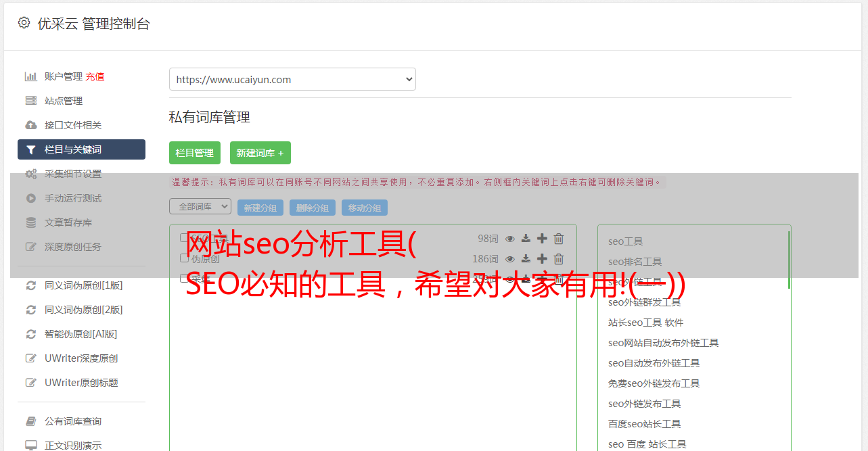Click the 移动分组 button
Viewport: 868px width, 451px height.
pyautogui.click(x=365, y=208)
